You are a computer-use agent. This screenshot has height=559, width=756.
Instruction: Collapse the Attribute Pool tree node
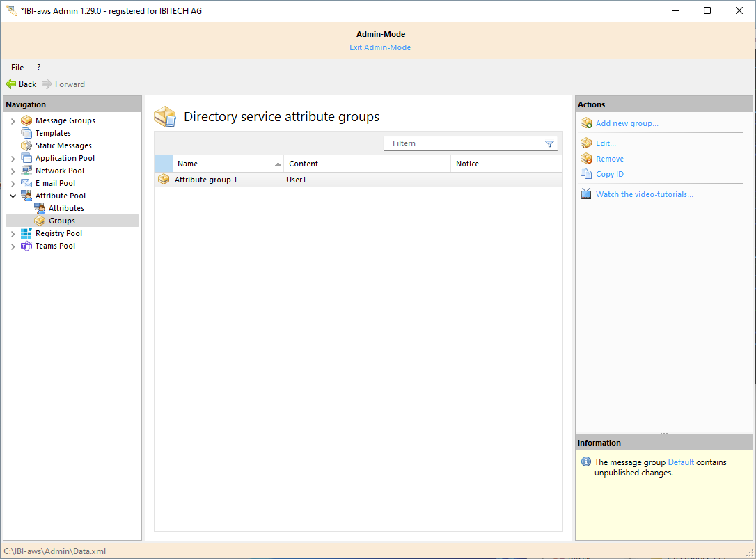(x=13, y=196)
